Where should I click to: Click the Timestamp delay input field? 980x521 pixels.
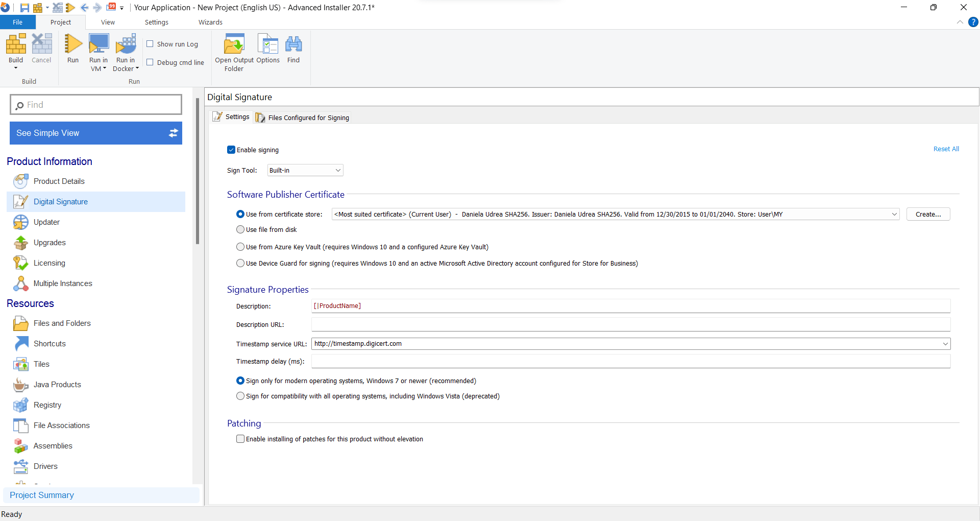click(x=631, y=361)
